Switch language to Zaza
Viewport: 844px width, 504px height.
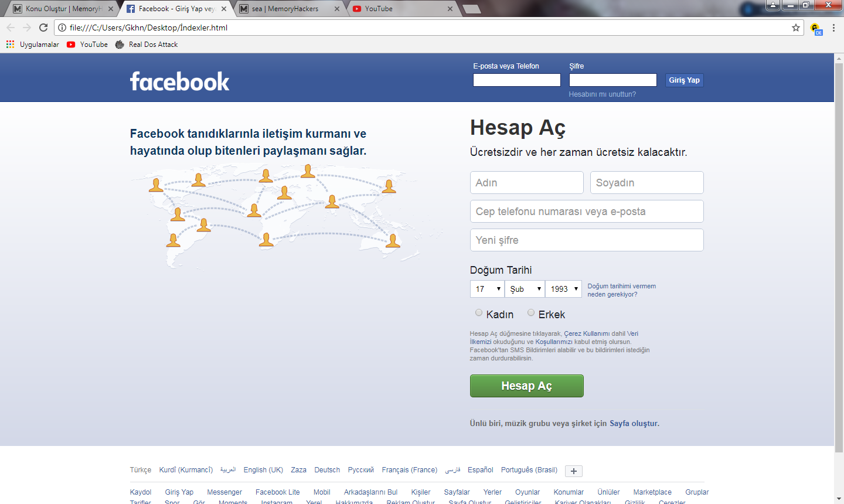coord(298,470)
